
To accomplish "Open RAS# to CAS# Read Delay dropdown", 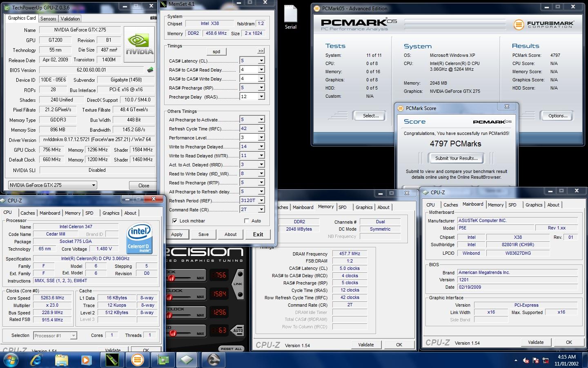I will pyautogui.click(x=261, y=70).
